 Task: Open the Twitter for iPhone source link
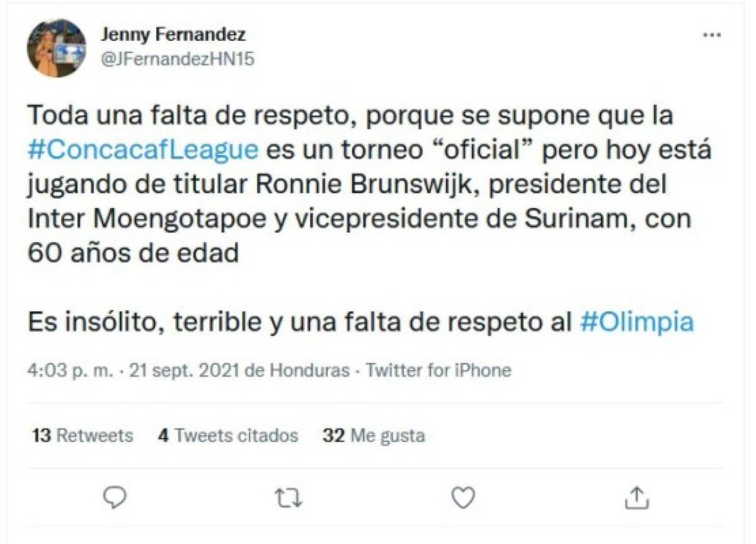click(438, 370)
